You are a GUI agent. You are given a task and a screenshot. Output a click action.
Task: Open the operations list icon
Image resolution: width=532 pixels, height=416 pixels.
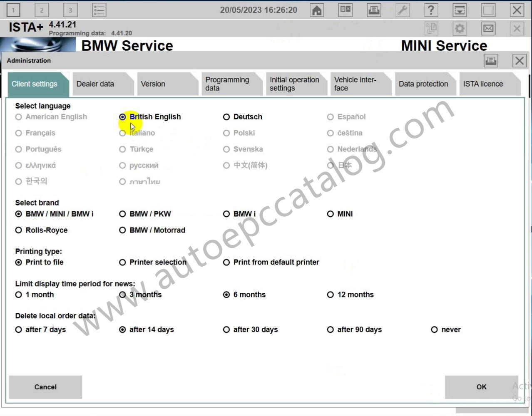99,10
